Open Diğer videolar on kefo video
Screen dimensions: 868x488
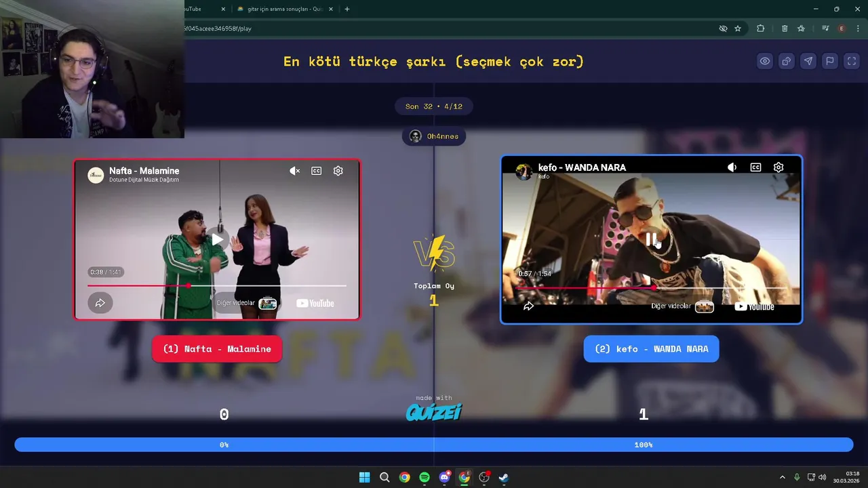pos(683,306)
